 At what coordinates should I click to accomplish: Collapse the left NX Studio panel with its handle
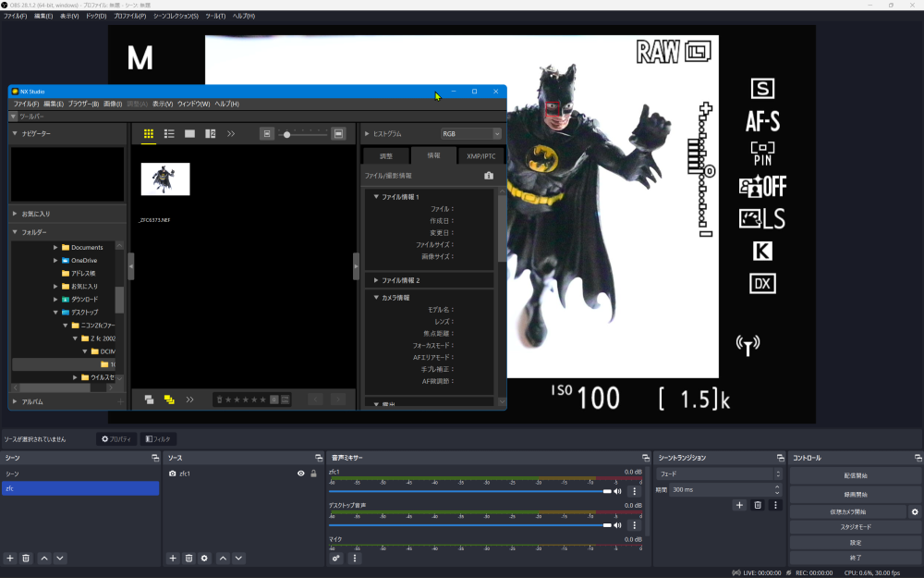(131, 266)
